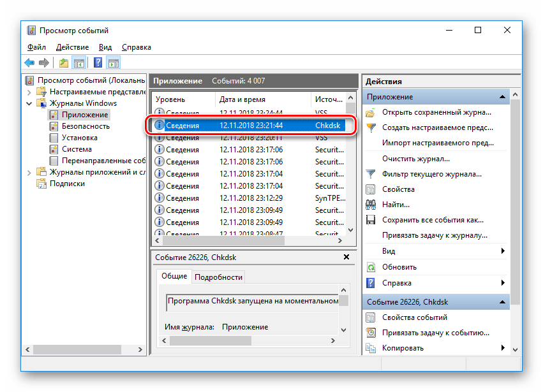The image size is (543, 392).
Task: Expand the Журналы приложений и служб node
Action: pyautogui.click(x=29, y=172)
